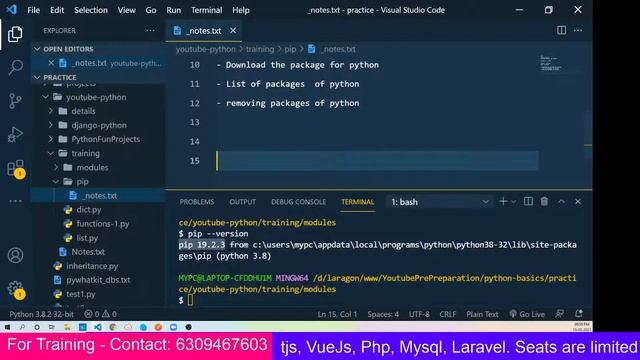Open the terminal selector '1: bash' dropdown
The width and height of the screenshot is (640, 360).
[x=440, y=202]
